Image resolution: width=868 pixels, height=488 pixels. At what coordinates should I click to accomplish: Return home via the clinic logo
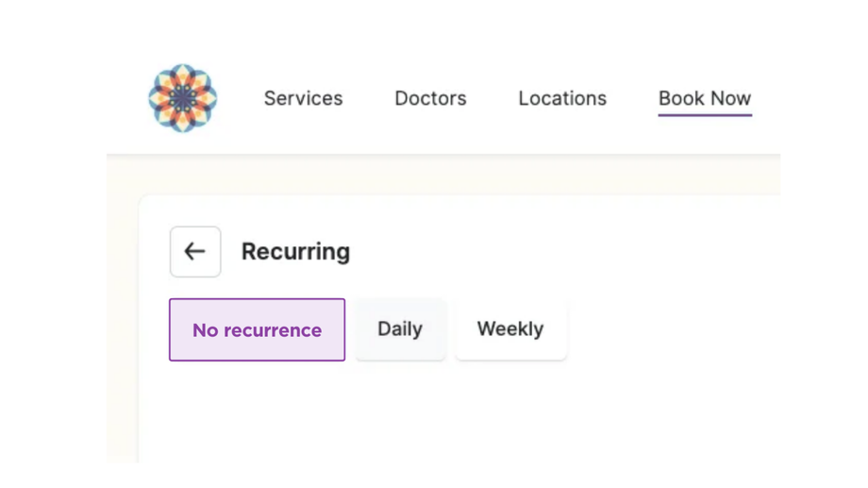click(x=182, y=98)
